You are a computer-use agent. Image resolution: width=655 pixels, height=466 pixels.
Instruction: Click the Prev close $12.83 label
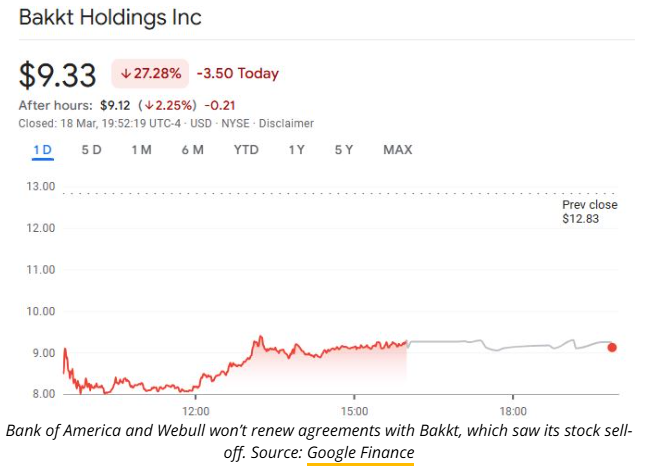589,212
